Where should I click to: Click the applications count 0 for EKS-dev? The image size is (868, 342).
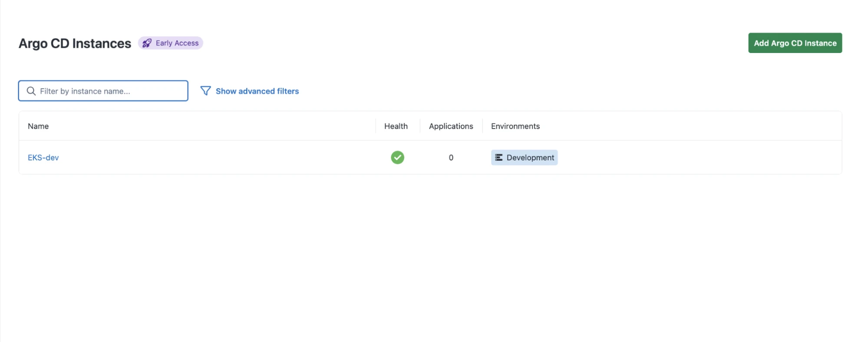click(x=451, y=158)
